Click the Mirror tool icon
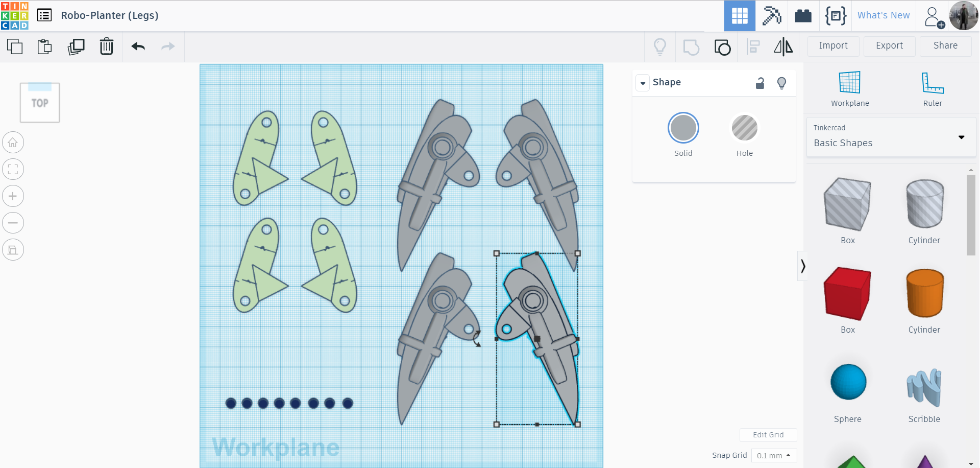This screenshot has width=980, height=468. click(783, 47)
